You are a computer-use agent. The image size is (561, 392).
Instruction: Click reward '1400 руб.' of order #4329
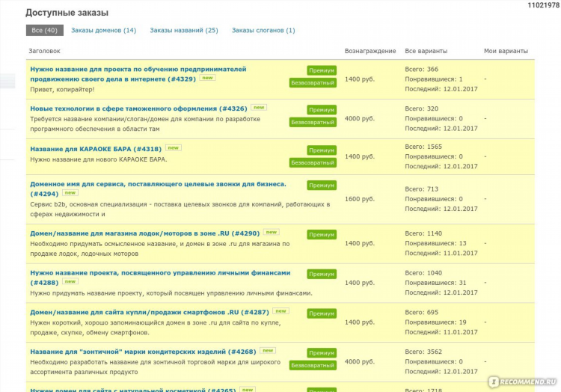(x=360, y=79)
